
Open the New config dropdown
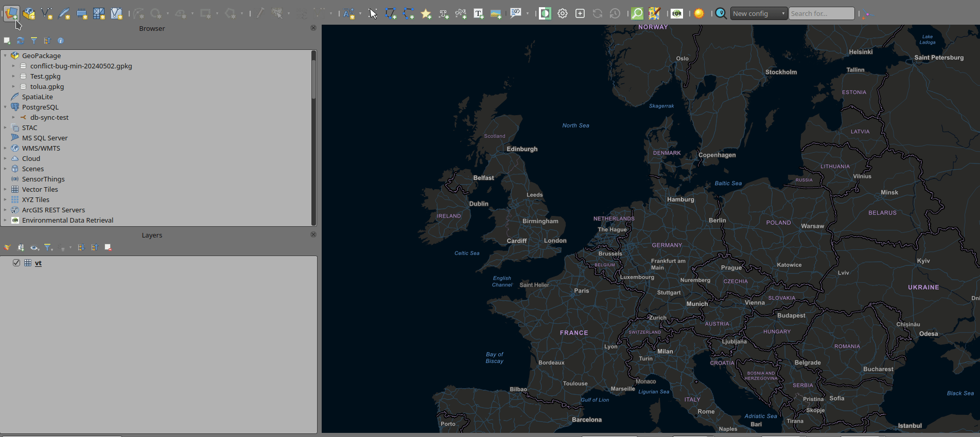click(759, 14)
